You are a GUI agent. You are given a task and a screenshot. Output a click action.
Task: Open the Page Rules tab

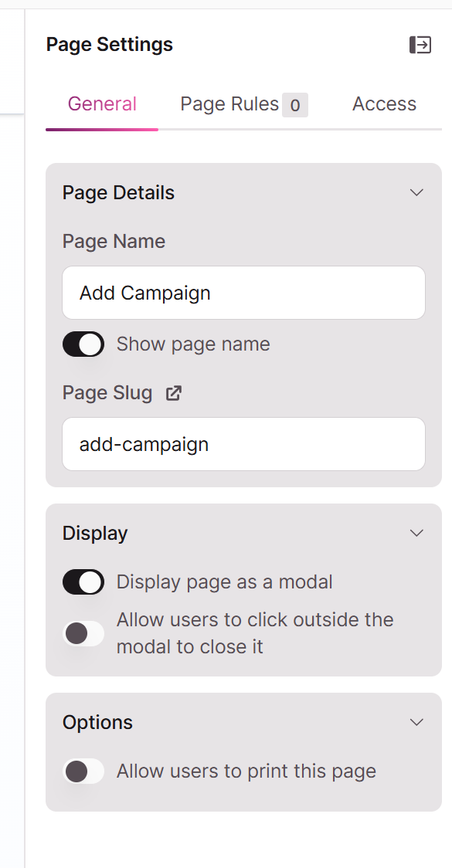243,104
